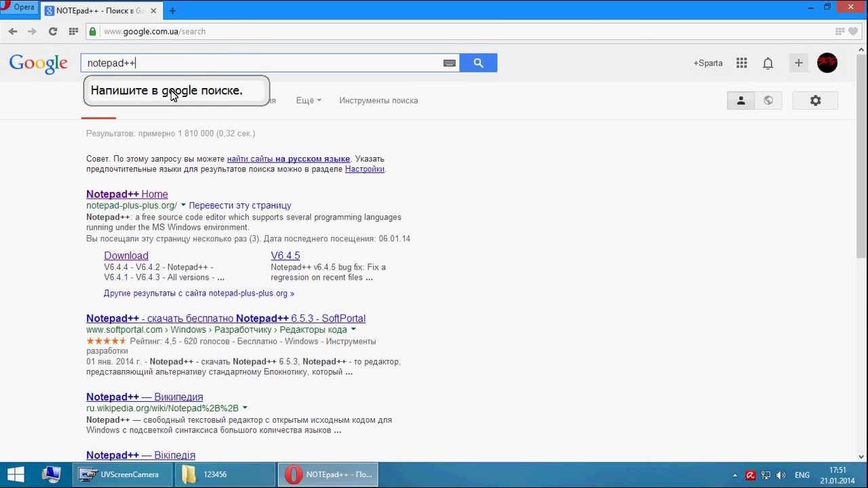Viewport: 868px width, 488px height.
Task: Switch to UVScreenCamera taskbar item
Action: coord(123,474)
